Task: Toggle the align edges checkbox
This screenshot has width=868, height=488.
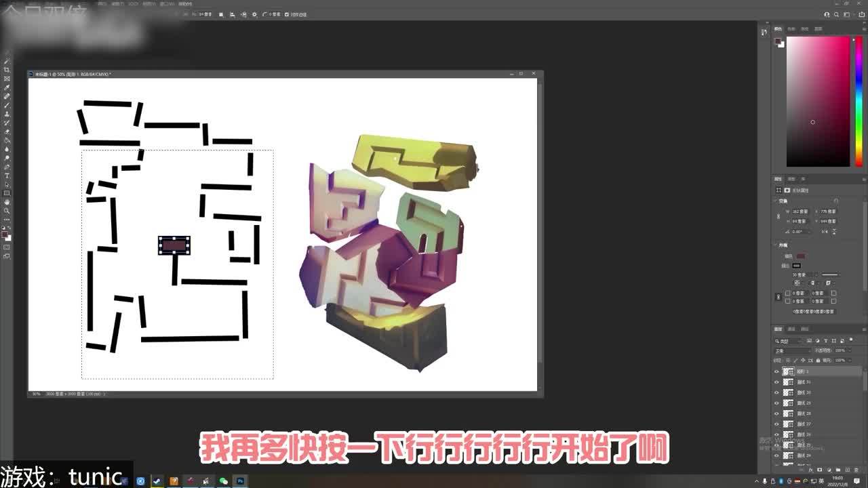Action: coord(287,14)
